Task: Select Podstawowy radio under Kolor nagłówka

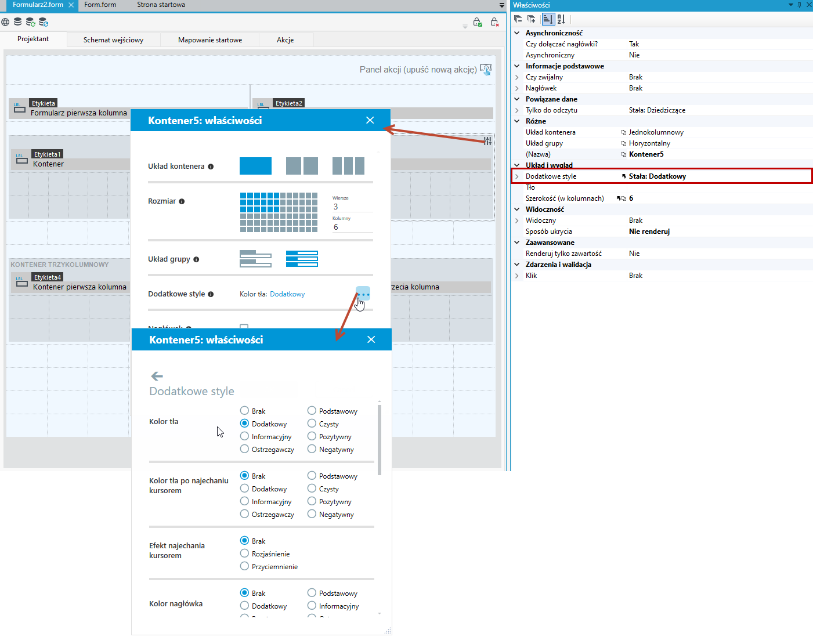Action: click(x=312, y=593)
